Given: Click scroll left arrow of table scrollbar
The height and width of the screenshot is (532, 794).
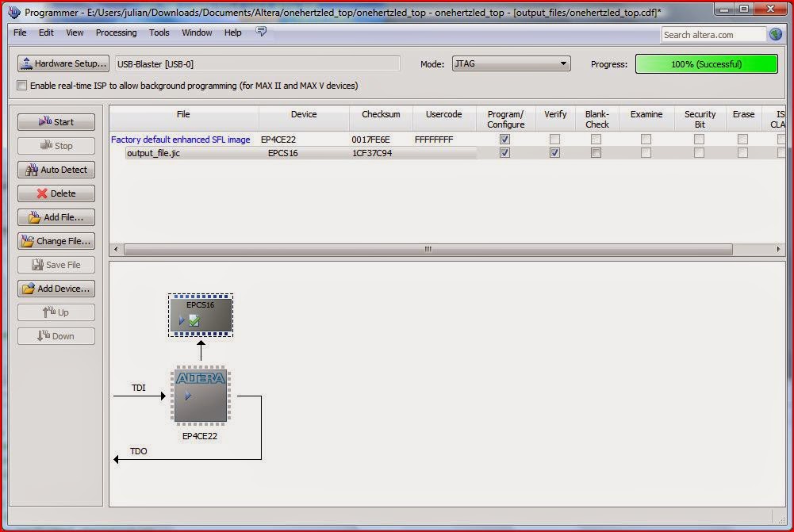Looking at the screenshot, I should pos(116,249).
